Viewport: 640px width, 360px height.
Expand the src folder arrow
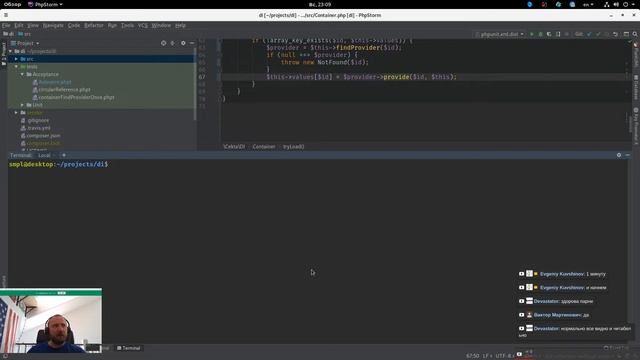[x=16, y=59]
